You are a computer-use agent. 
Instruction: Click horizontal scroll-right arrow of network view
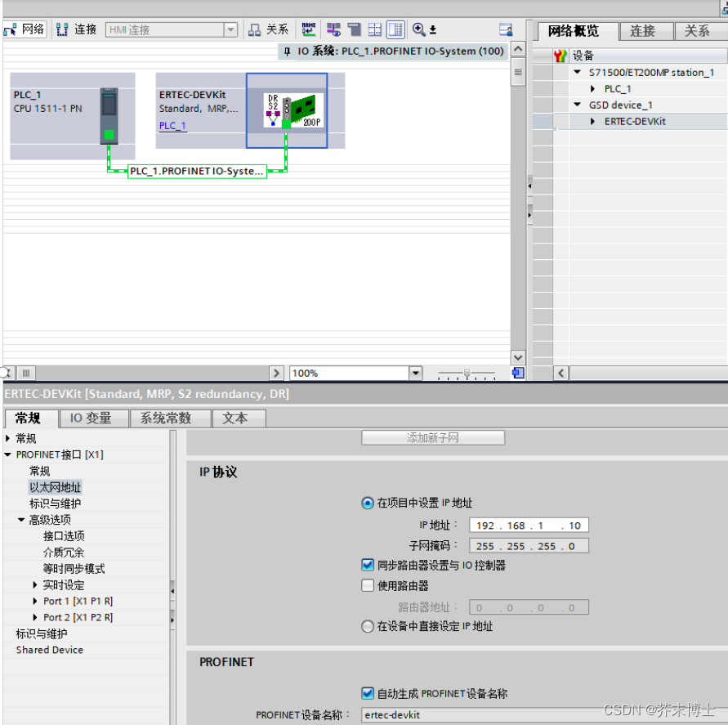coord(276,373)
